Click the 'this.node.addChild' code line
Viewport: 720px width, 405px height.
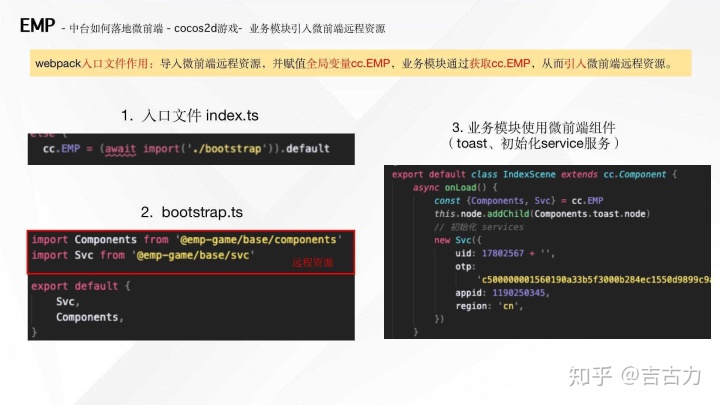542,214
